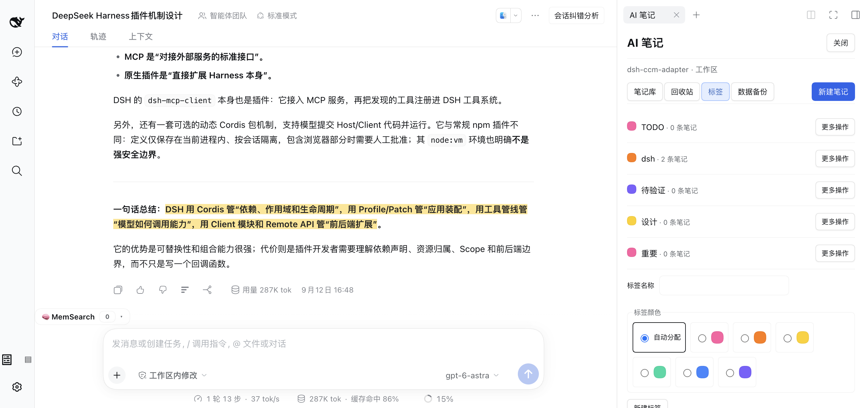Click the new folder icon in sidebar
Screen dimensions: 868x408
[x=17, y=141]
